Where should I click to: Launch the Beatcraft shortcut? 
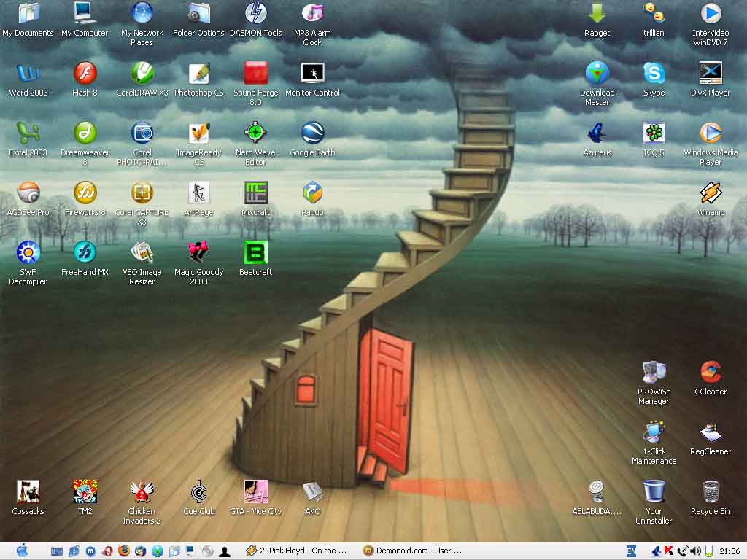[256, 252]
